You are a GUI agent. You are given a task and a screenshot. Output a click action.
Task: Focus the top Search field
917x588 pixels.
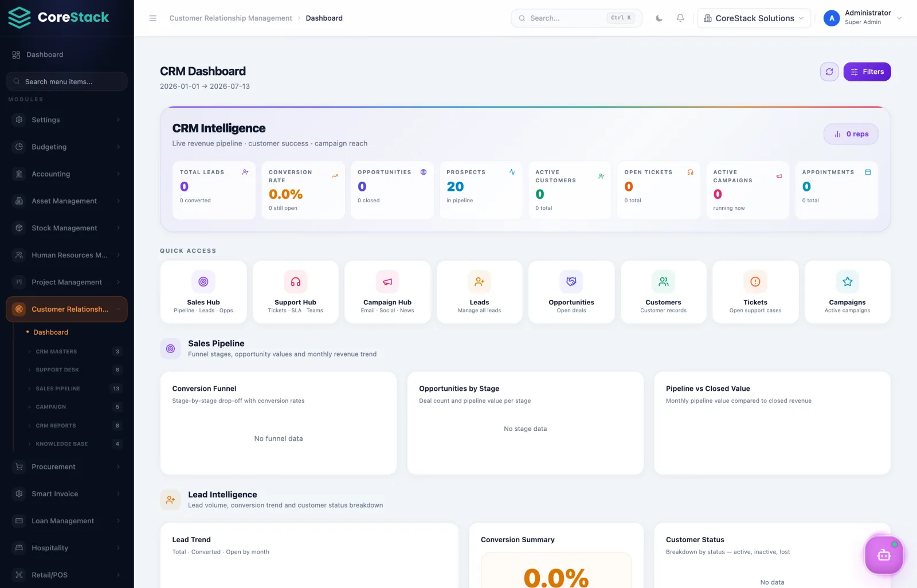pos(577,18)
